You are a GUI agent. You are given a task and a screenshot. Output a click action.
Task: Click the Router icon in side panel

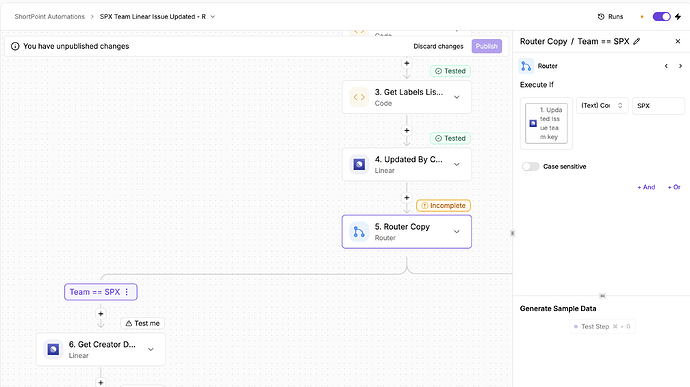click(526, 66)
